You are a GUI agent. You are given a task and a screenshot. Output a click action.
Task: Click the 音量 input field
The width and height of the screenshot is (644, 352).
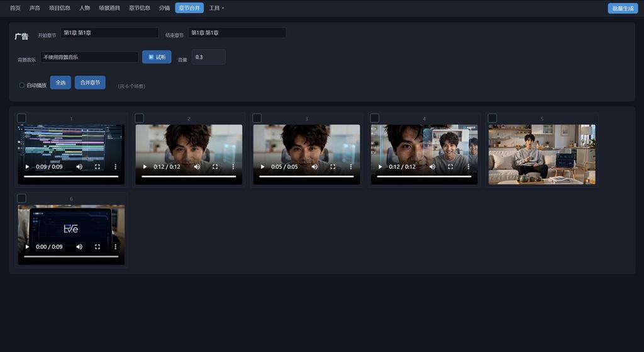(x=208, y=57)
